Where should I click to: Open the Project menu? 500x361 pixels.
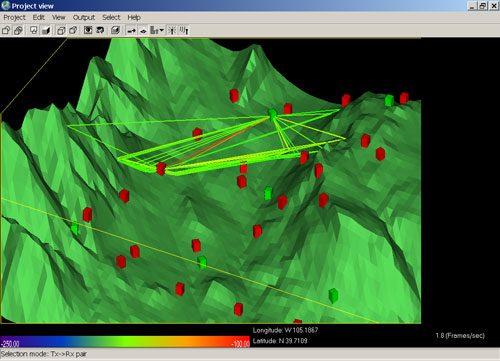14,17
